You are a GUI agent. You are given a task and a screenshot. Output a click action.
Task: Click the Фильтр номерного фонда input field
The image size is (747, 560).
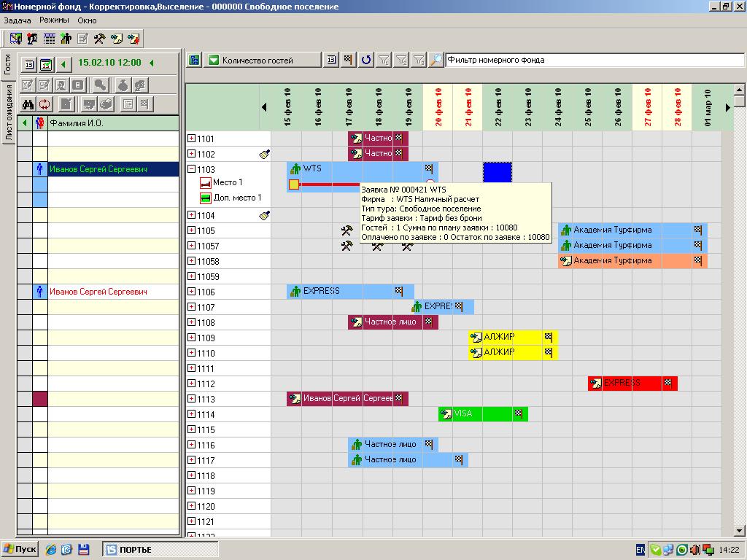click(594, 60)
